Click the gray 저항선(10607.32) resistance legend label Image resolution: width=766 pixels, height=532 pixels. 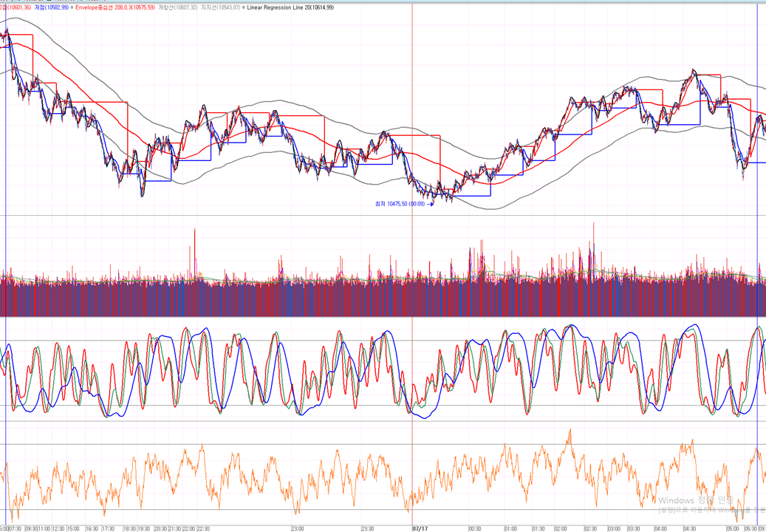point(178,8)
